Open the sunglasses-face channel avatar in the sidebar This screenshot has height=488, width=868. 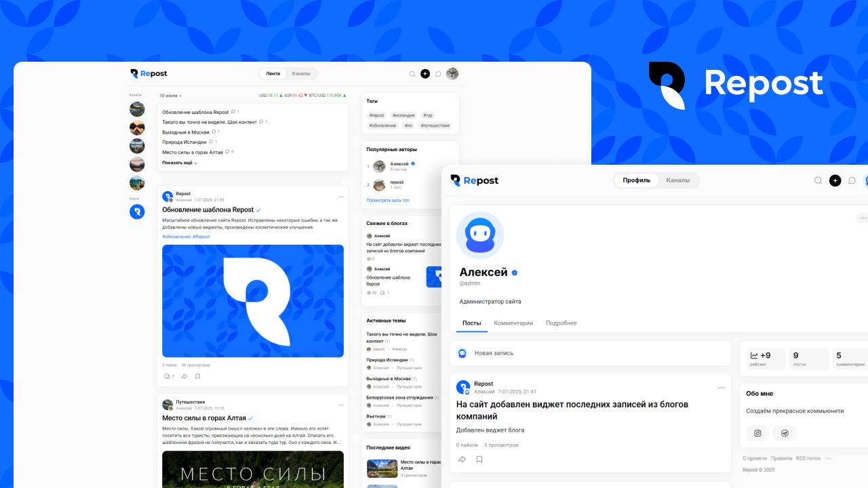(x=137, y=127)
